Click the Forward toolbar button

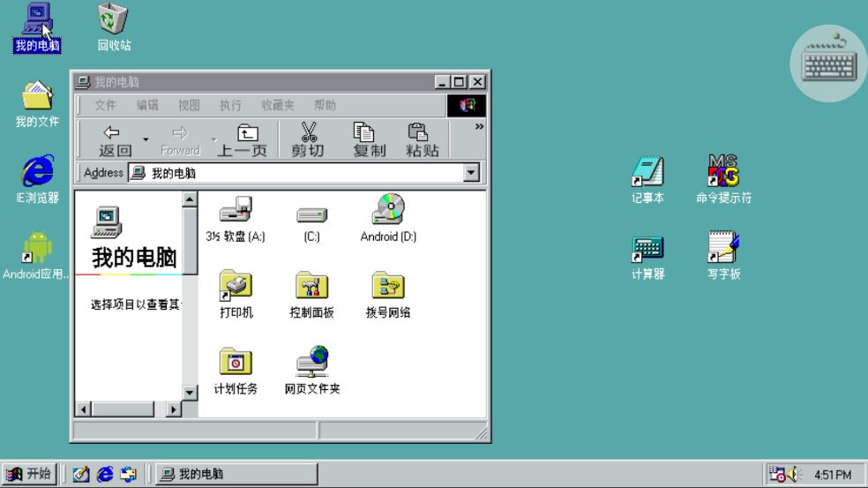[180, 140]
